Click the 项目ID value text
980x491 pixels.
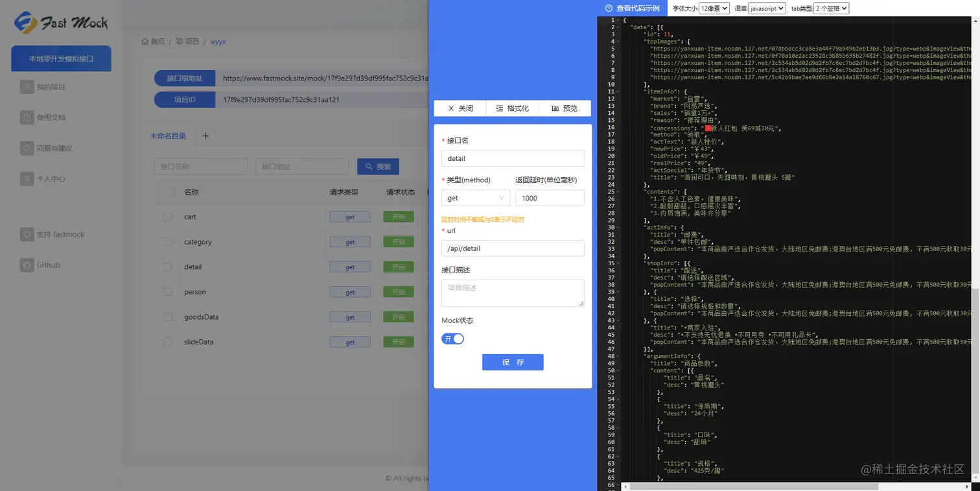click(281, 100)
